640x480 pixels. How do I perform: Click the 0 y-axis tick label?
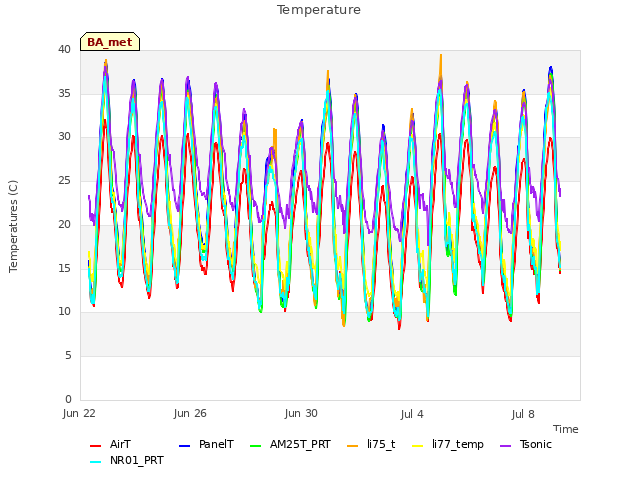tap(68, 399)
